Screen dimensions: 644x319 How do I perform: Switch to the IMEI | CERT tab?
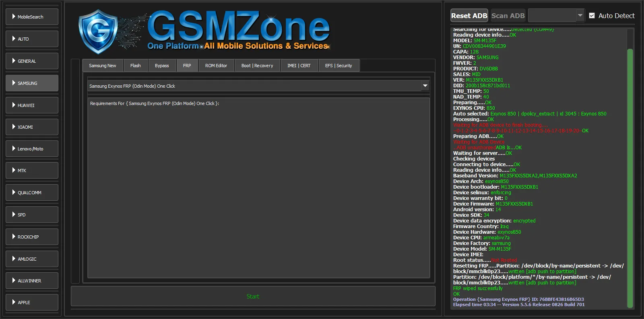point(299,66)
